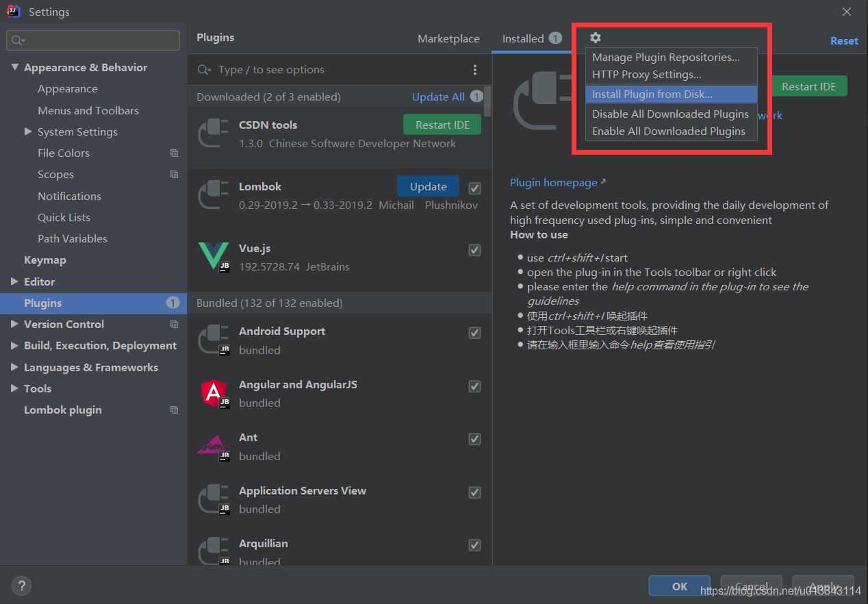Screen dimensions: 868x604
Task: Uncheck the Android Support plugin
Action: (x=474, y=333)
